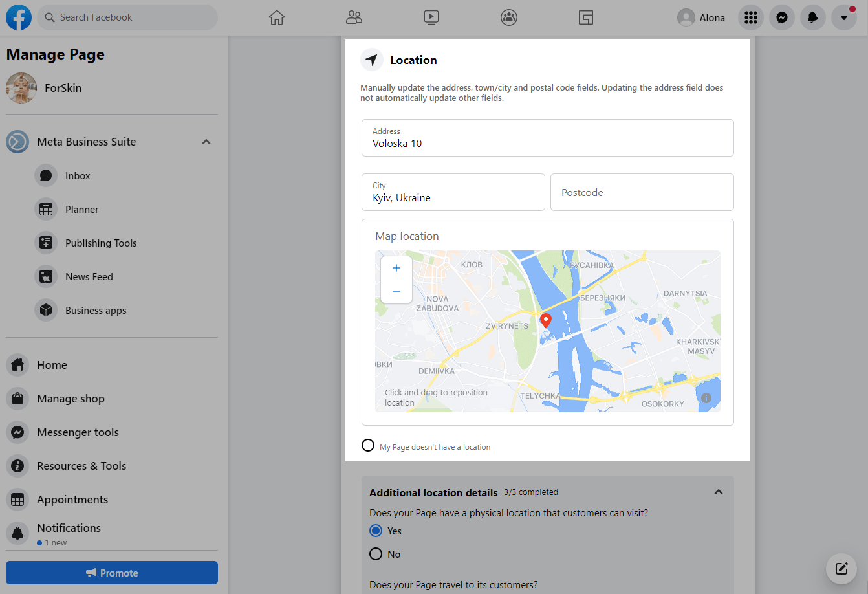Click the Manage shop bag icon
The height and width of the screenshot is (594, 868).
click(x=17, y=399)
